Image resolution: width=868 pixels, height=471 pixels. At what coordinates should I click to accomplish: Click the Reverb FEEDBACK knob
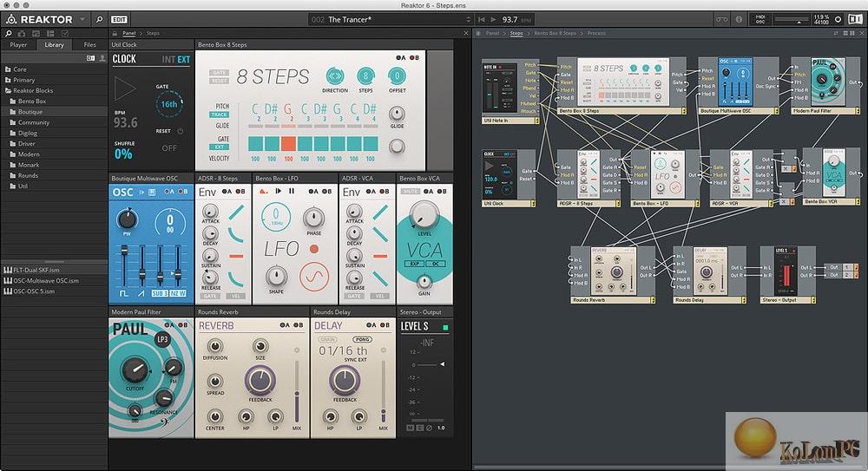[x=260, y=381]
